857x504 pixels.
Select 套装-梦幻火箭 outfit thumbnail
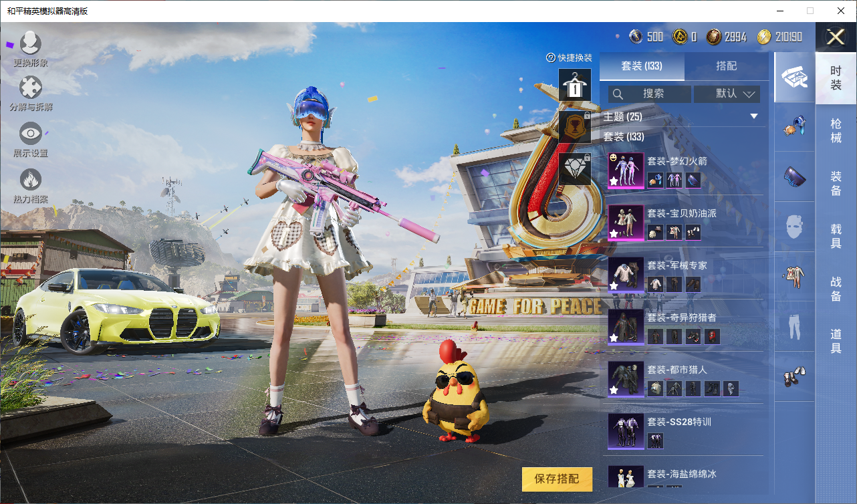pos(626,170)
